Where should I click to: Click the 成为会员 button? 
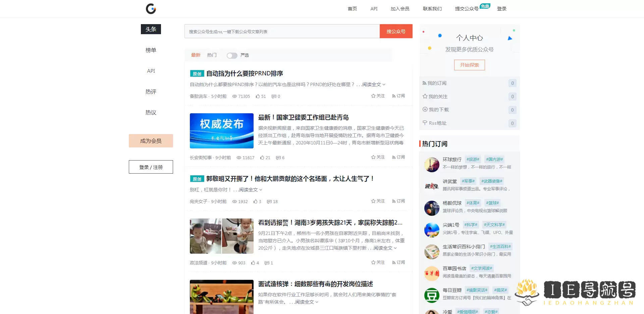(151, 141)
